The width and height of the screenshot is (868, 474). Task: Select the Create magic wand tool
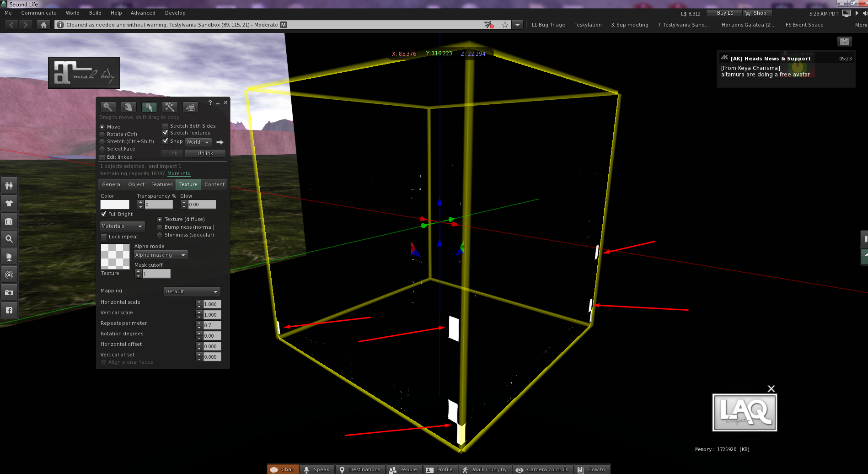click(170, 107)
